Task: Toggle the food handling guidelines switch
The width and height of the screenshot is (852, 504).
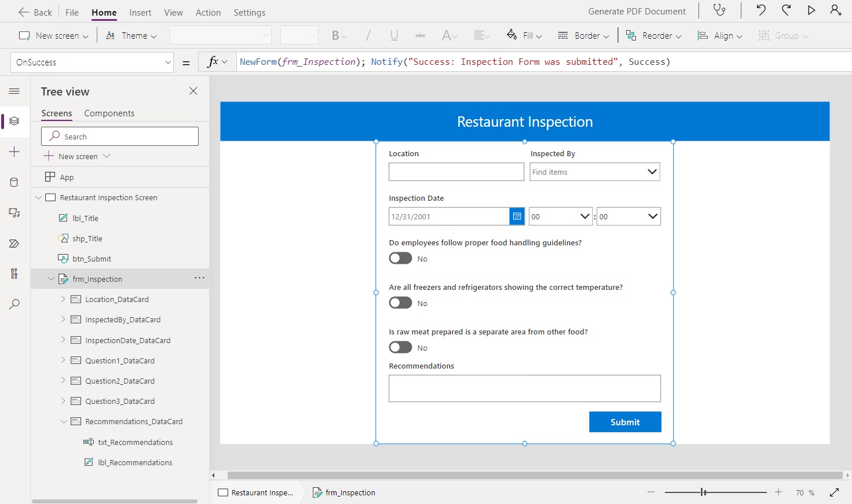Action: 400,258
